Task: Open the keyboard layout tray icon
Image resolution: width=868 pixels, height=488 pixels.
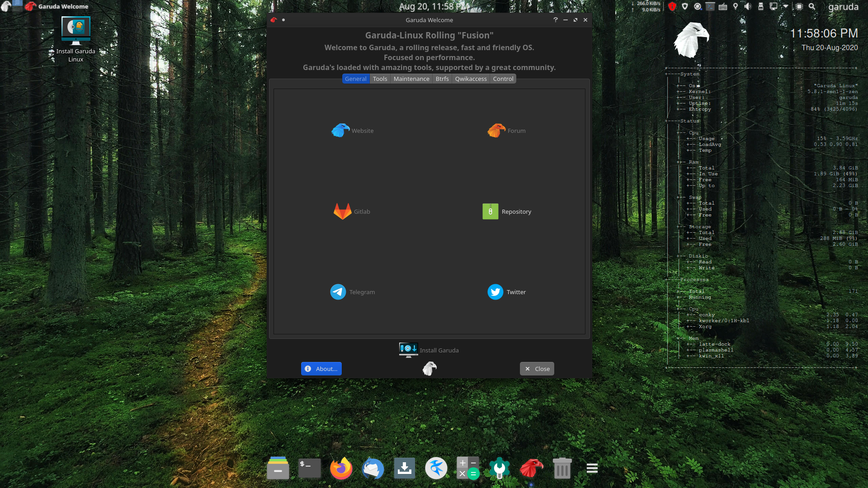Action: point(723,6)
